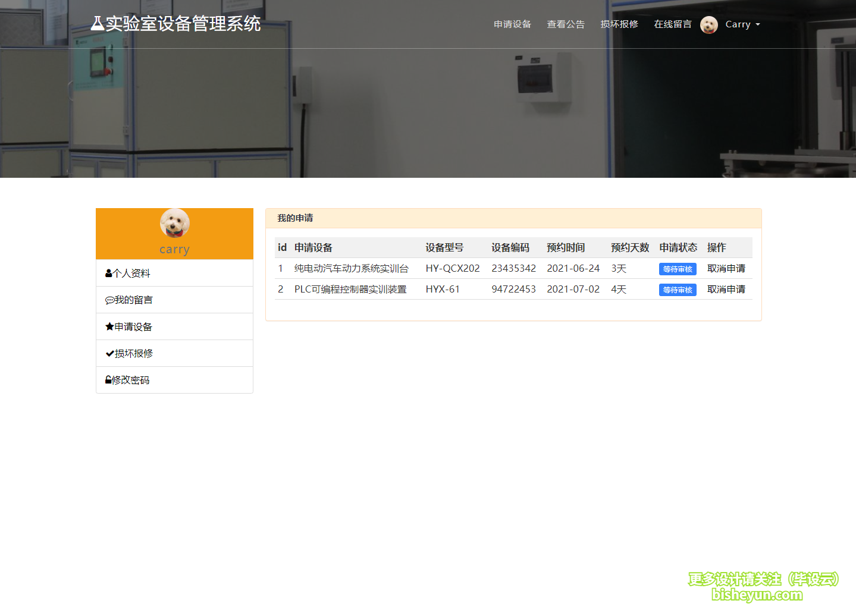Screen dimensions: 856x616
Task: Click the person icon beside 个人资料
Action: pos(108,272)
